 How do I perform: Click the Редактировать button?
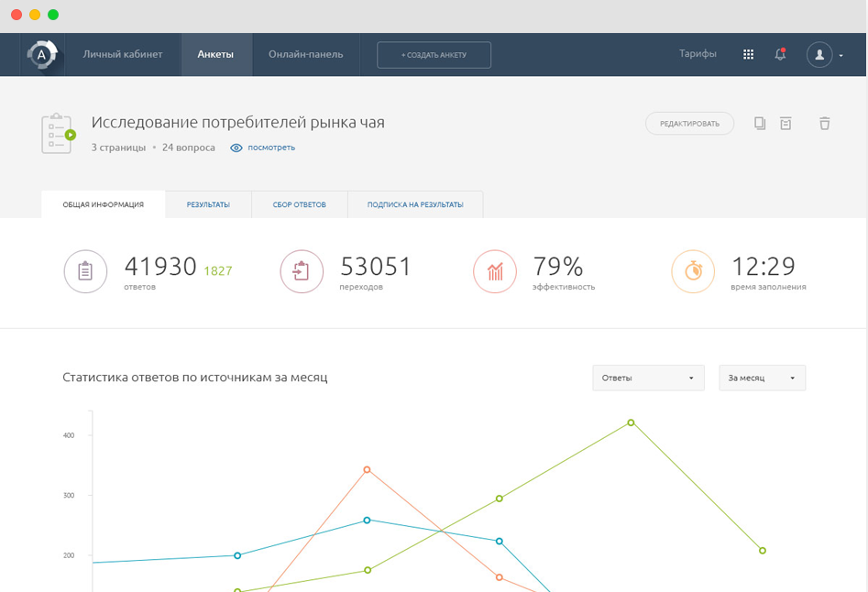point(689,124)
